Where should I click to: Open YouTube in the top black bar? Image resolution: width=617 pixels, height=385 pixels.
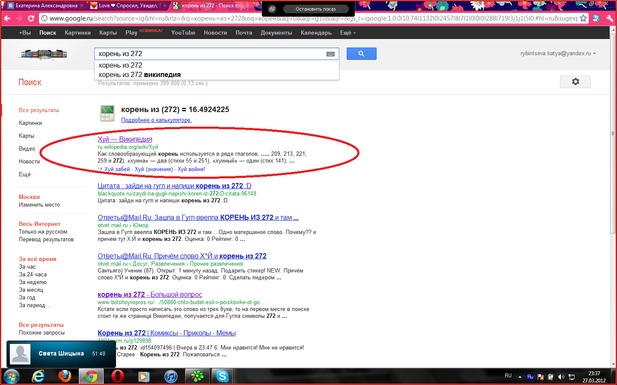[183, 33]
